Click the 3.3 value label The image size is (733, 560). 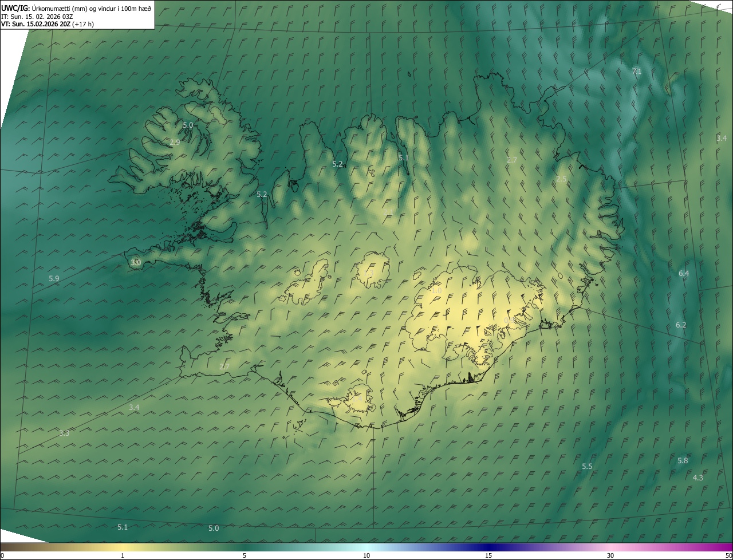pos(64,433)
